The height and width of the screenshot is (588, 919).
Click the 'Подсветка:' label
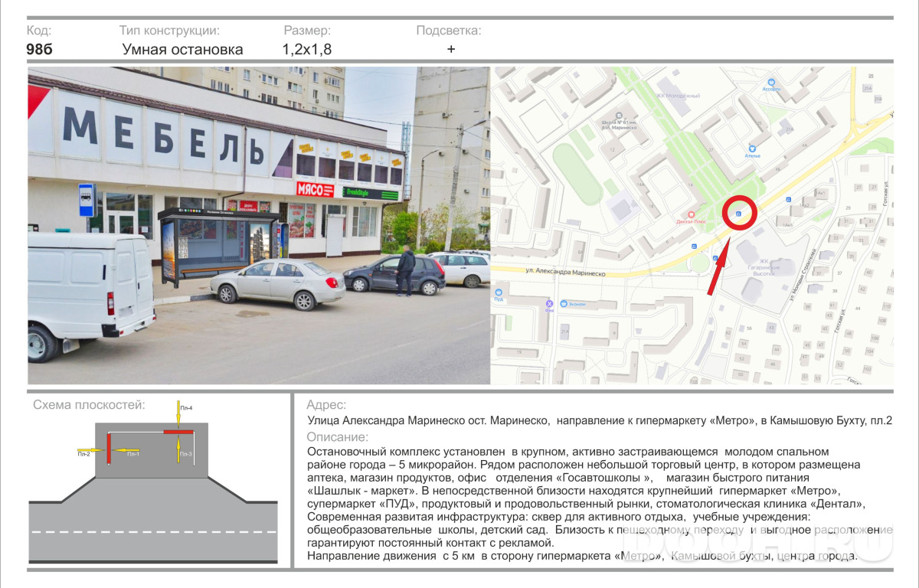point(449,31)
